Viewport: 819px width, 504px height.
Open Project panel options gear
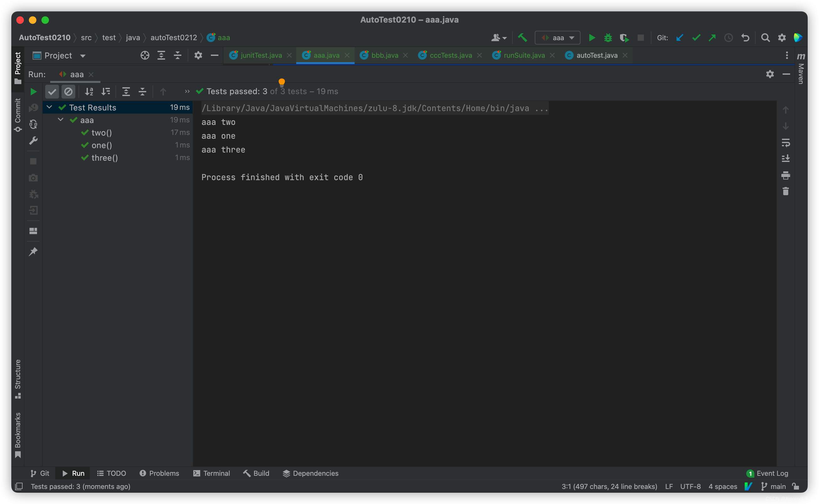pos(198,55)
